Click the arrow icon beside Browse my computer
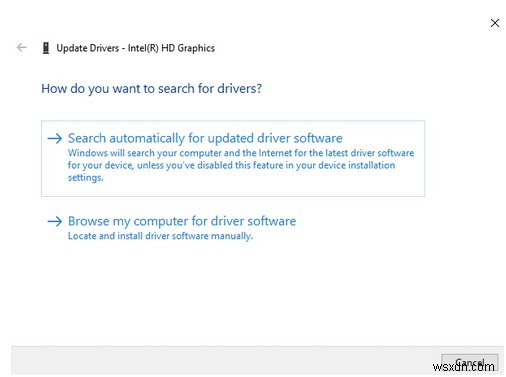Image resolution: width=506 pixels, height=377 pixels. [x=55, y=221]
